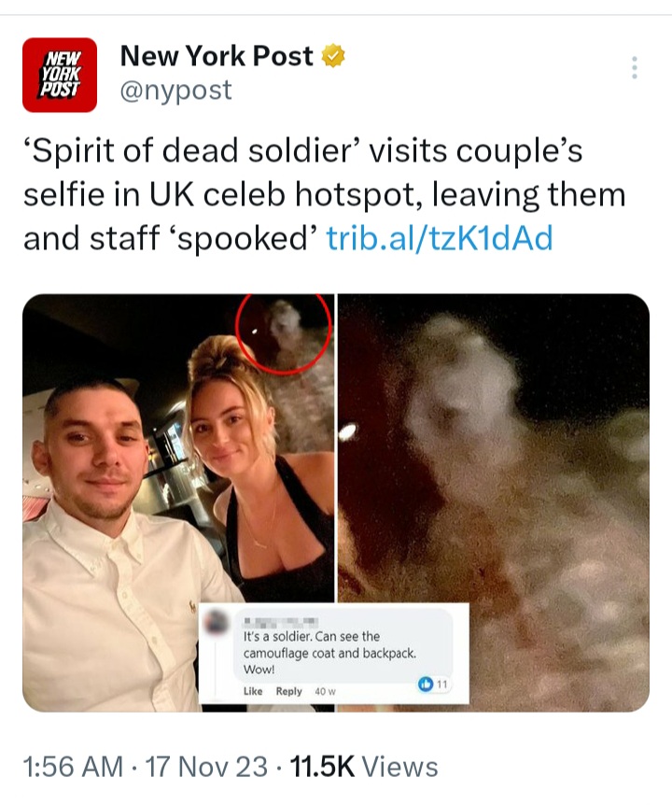The width and height of the screenshot is (672, 805).
Task: Open the three-dot tweet options menu
Action: tap(635, 68)
